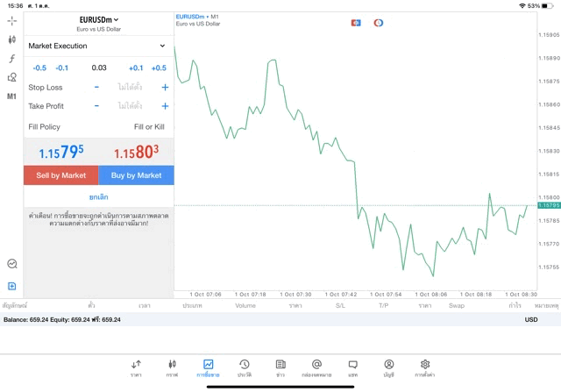This screenshot has height=392, width=561.
Task: Tap the red 1.15803 ask price
Action: (x=137, y=152)
